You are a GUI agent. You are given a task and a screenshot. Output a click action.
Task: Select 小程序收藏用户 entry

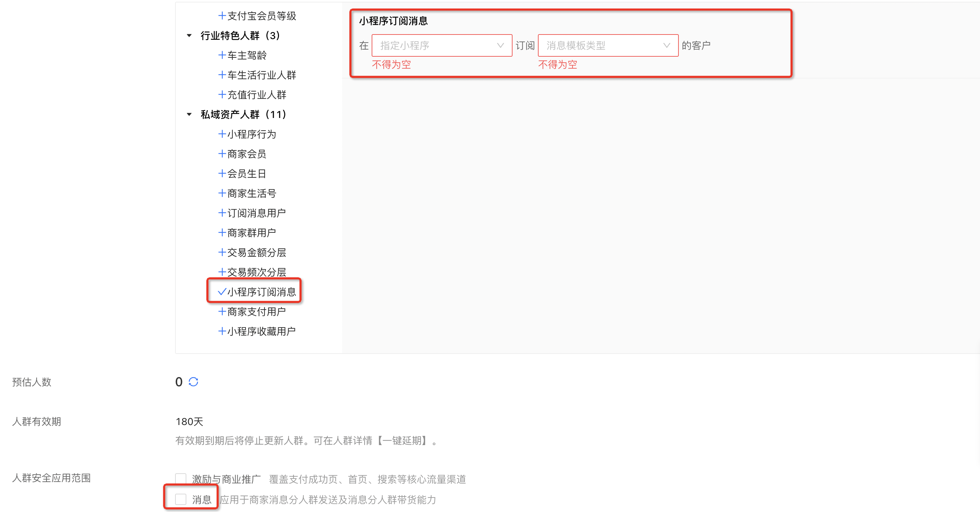pos(261,331)
